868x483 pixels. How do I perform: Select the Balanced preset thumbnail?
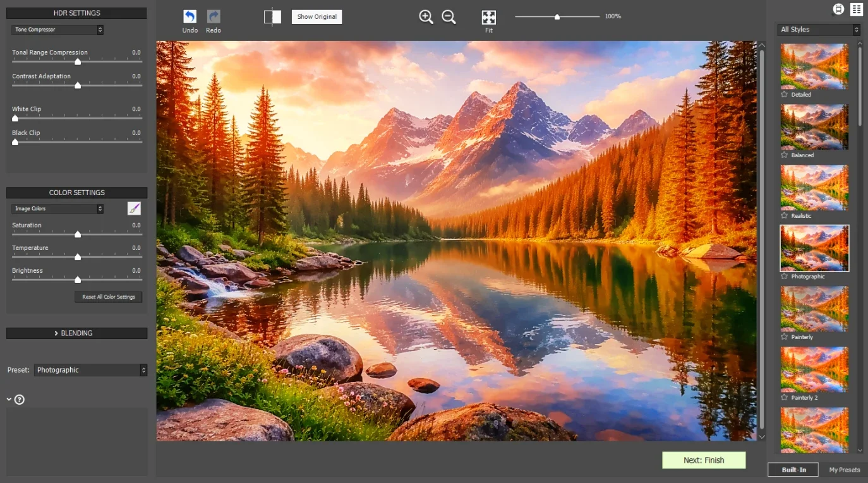click(x=814, y=127)
